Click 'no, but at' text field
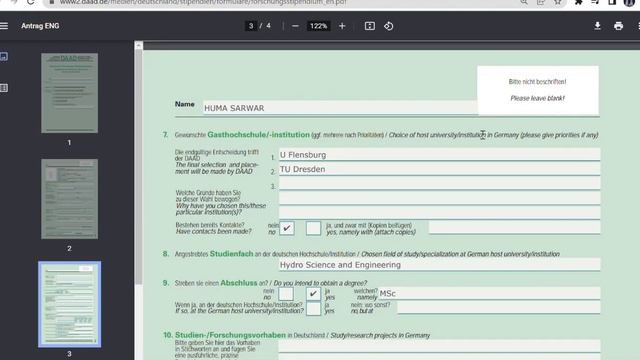 click(498, 308)
